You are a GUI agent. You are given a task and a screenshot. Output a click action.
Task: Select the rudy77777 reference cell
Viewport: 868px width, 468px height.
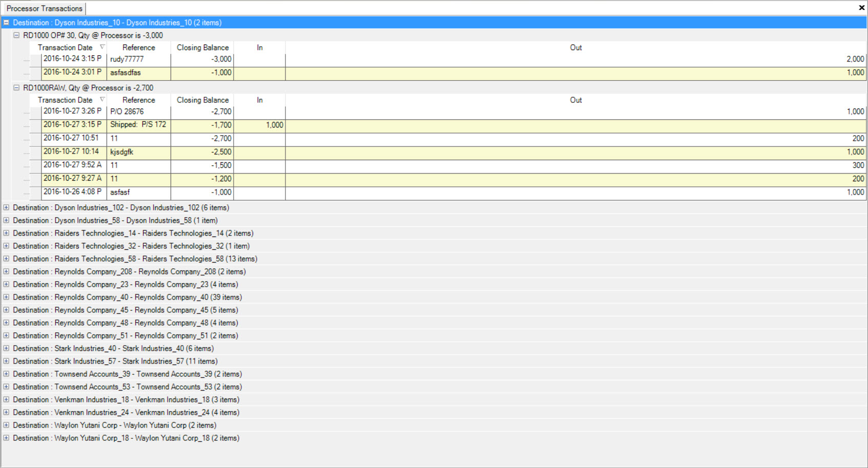click(x=138, y=59)
